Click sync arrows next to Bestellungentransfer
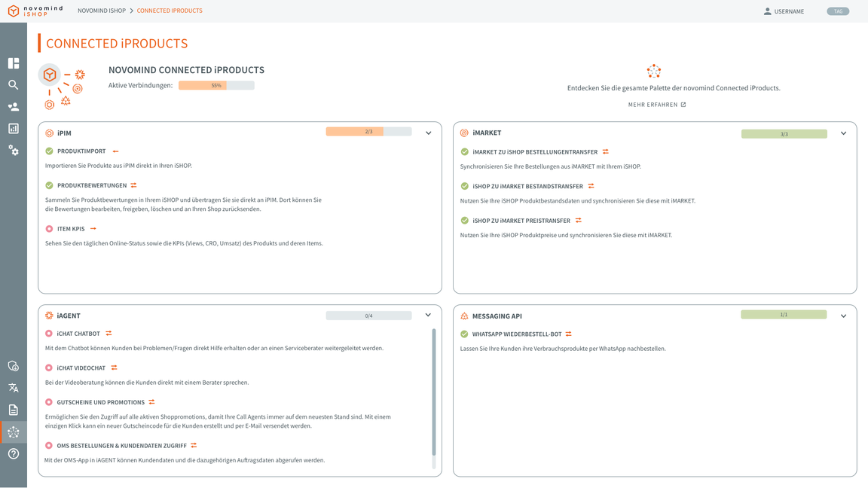The height and width of the screenshot is (488, 868). pos(606,151)
